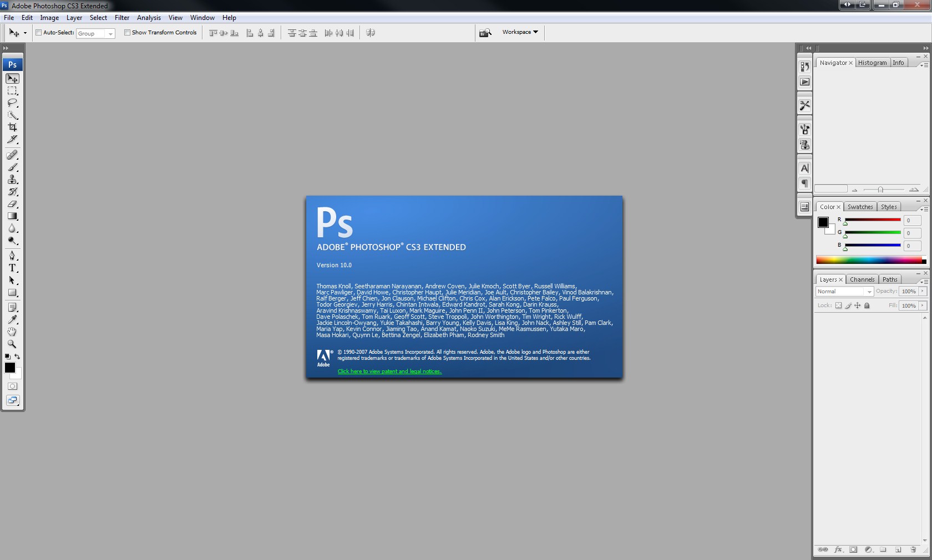
Task: Click the delete layer trash button
Action: (x=913, y=550)
